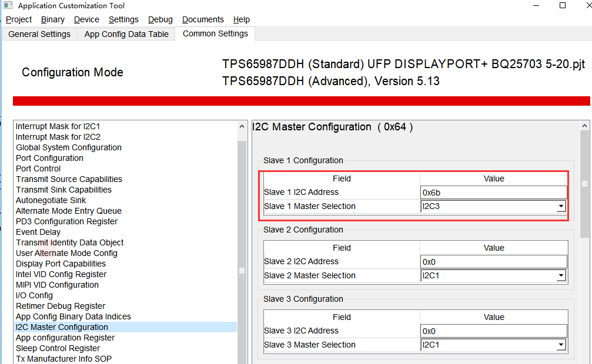Select MIPI VID Configuration entry

pos(125,285)
